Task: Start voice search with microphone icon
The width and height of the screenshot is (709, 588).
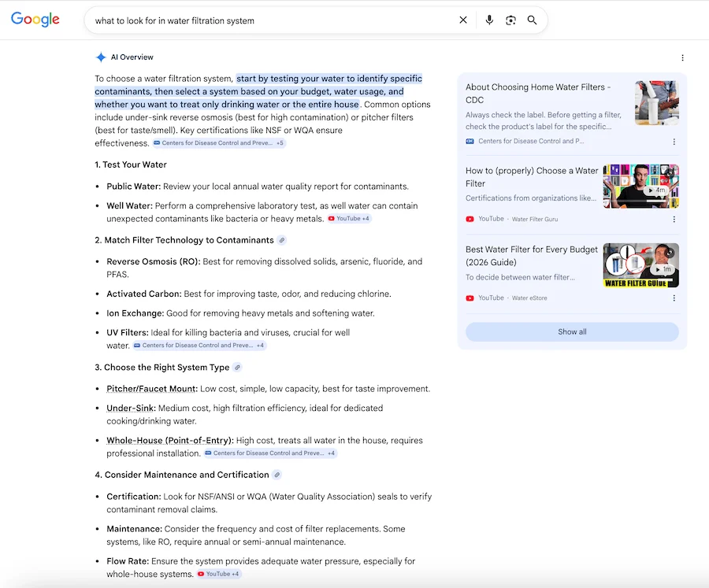Action: [x=489, y=20]
